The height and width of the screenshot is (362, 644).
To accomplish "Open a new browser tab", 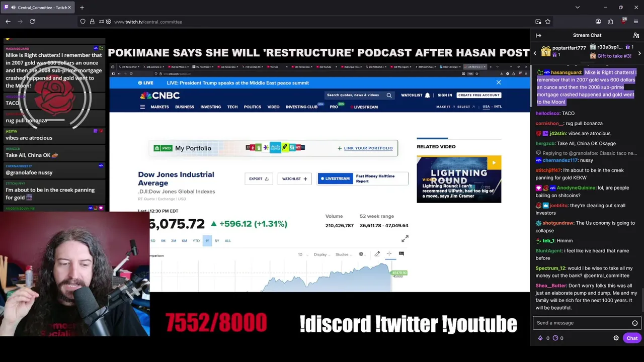I will click(x=82, y=8).
